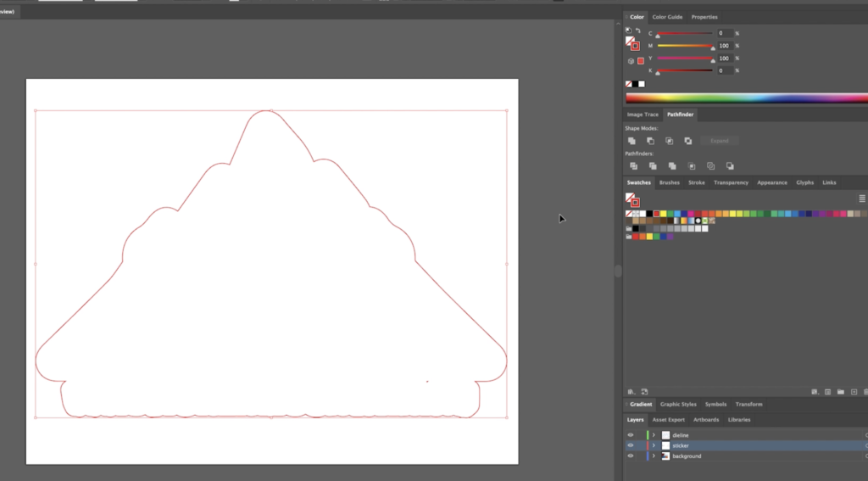The height and width of the screenshot is (481, 868).
Task: Open Swatch Libraries menu icon
Action: [x=631, y=392]
